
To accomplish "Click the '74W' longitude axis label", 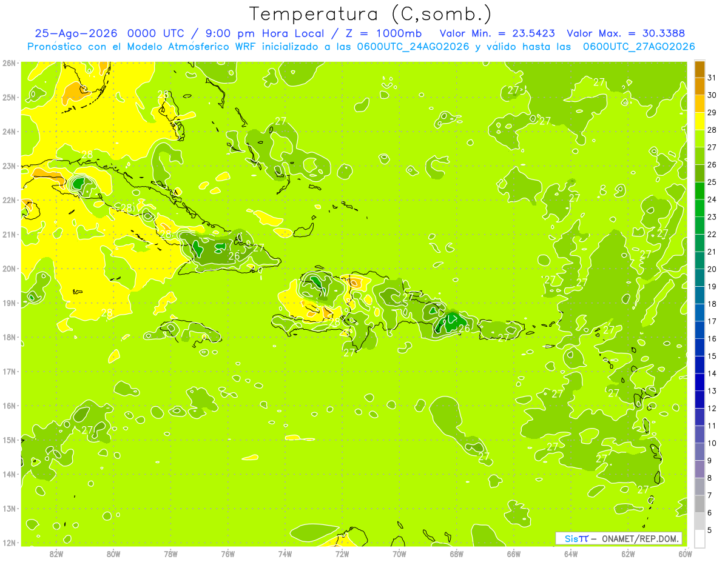I will click(x=285, y=554).
